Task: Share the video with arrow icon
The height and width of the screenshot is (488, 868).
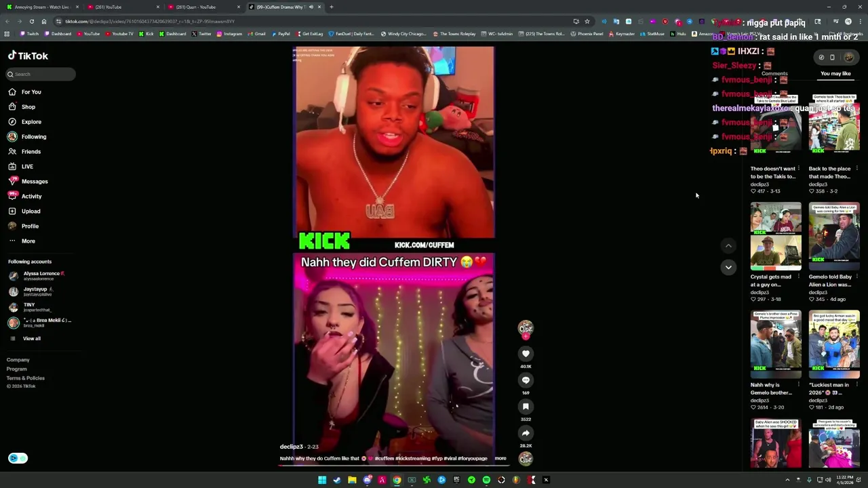Action: point(526,433)
